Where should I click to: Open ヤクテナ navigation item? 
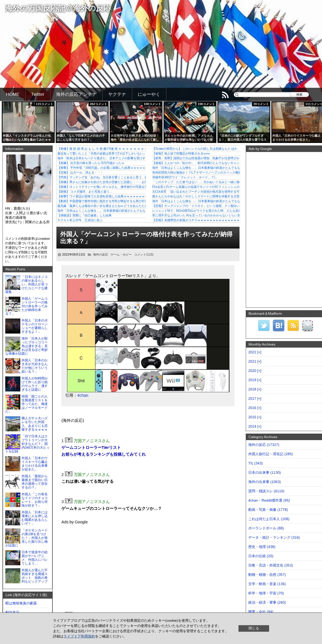tap(117, 94)
